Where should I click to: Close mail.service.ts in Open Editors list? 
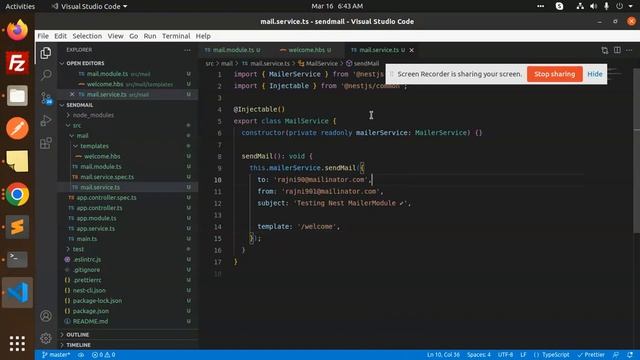click(72, 94)
